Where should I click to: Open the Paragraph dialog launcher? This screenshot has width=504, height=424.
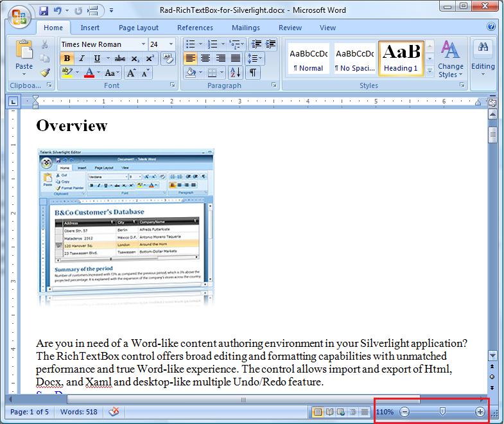point(274,85)
